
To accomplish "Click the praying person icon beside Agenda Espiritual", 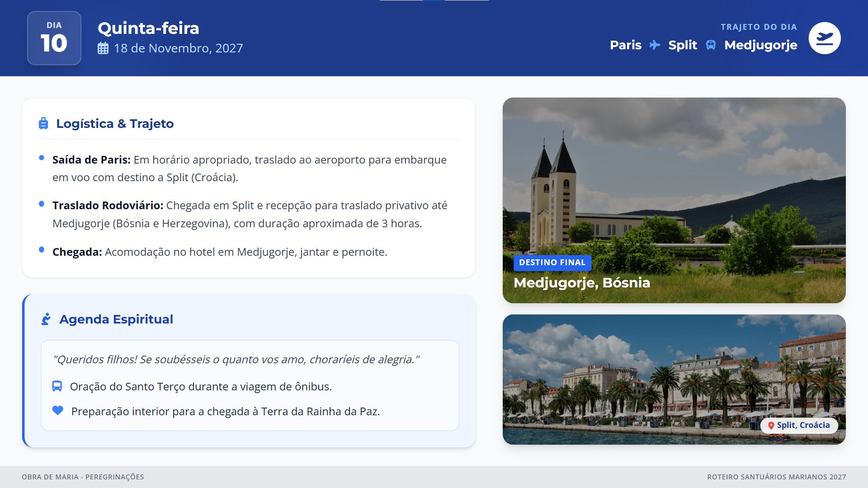I will click(46, 319).
